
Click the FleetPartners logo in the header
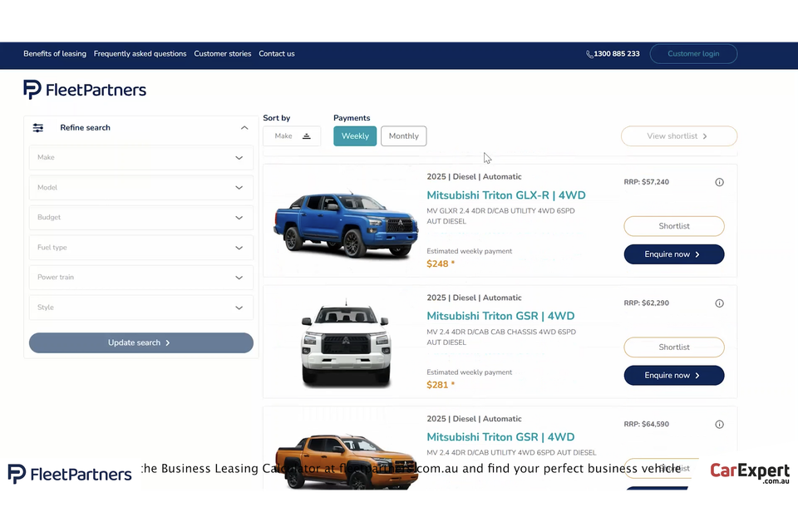coord(85,90)
